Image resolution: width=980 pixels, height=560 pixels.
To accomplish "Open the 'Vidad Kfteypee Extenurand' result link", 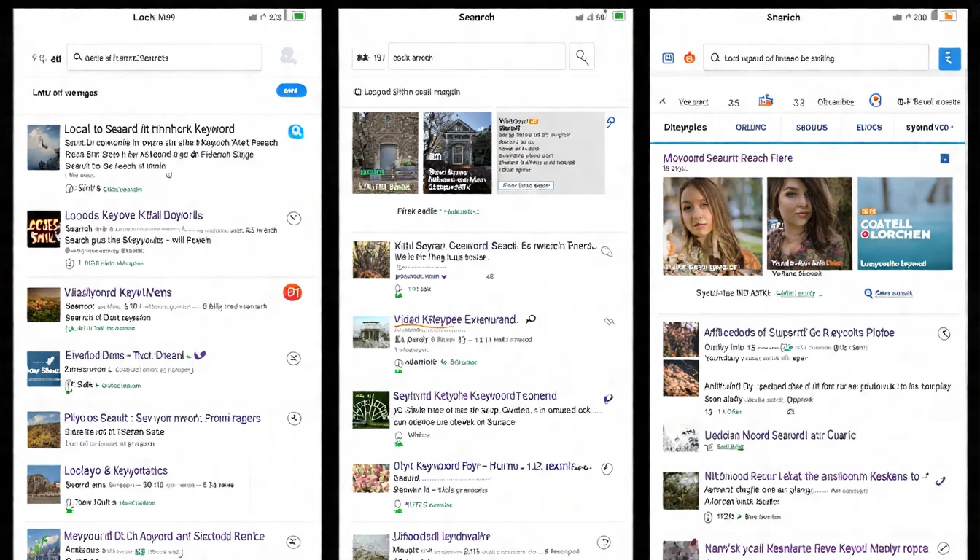I will tap(455, 319).
